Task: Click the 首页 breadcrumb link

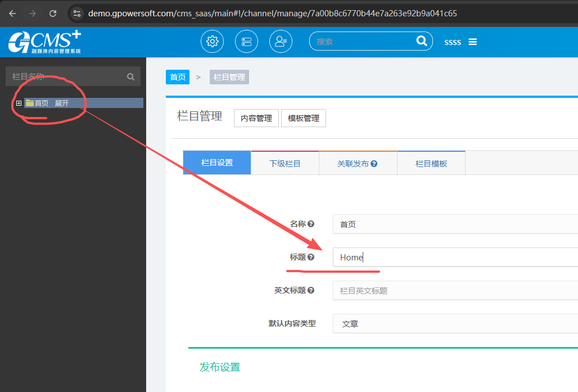Action: coord(178,77)
